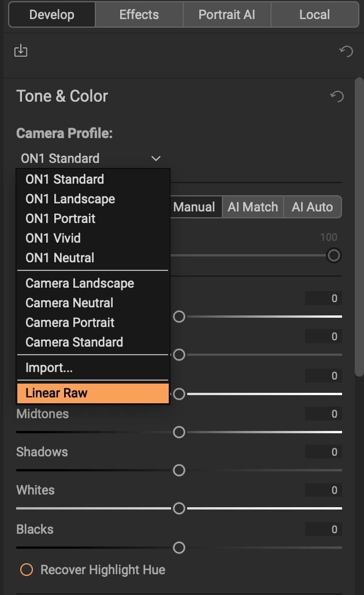364x595 pixels.
Task: Click the Midtones slider handle
Action: (x=179, y=432)
